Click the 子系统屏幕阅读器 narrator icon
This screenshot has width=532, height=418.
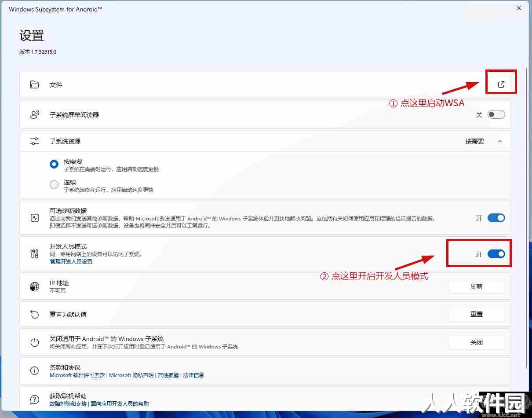pos(35,114)
